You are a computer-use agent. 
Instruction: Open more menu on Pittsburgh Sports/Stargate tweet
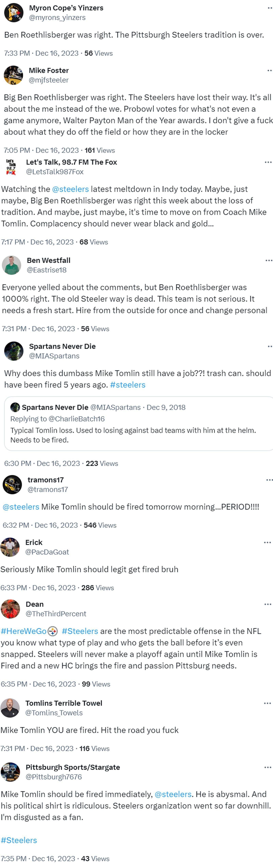[268, 768]
